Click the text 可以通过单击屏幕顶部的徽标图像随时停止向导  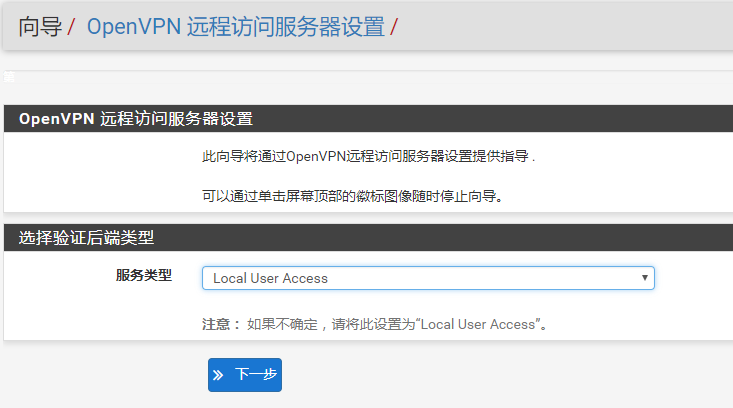353,196
